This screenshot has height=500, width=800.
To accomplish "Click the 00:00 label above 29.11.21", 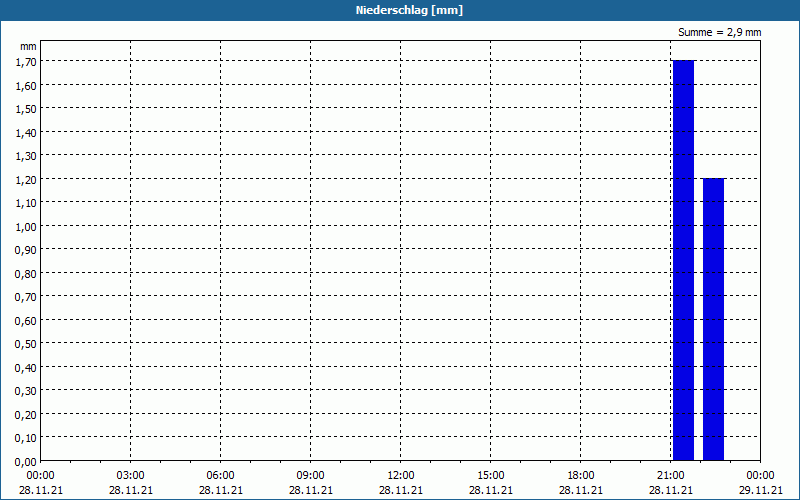I will pos(761,476).
